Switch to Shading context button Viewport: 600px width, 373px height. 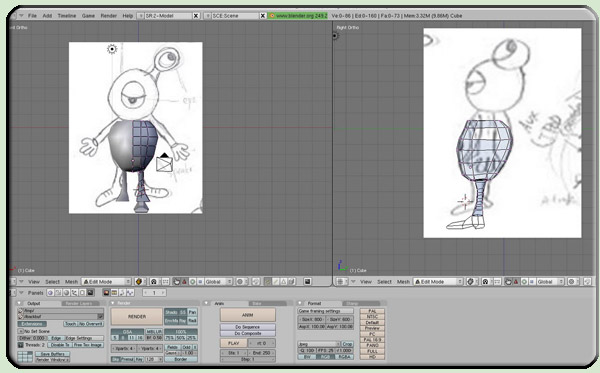66,293
